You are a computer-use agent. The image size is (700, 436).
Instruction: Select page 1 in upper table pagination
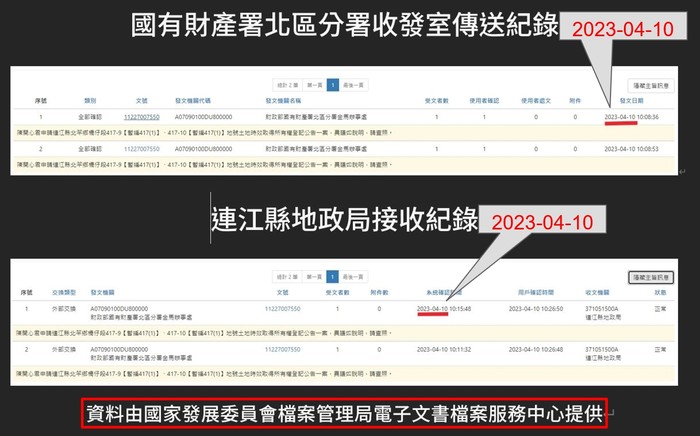click(x=333, y=86)
